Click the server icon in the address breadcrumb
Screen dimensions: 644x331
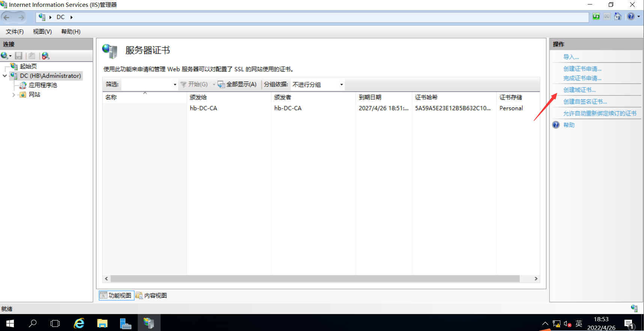[x=42, y=17]
